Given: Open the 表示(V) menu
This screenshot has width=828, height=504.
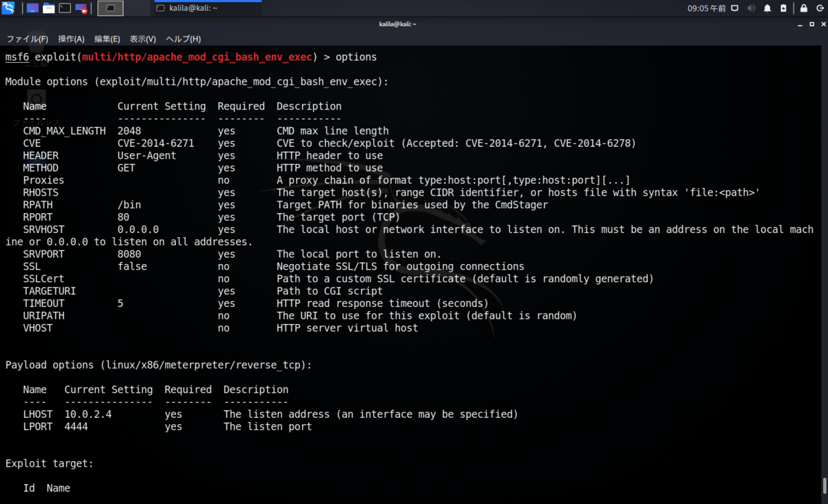Looking at the screenshot, I should (143, 39).
